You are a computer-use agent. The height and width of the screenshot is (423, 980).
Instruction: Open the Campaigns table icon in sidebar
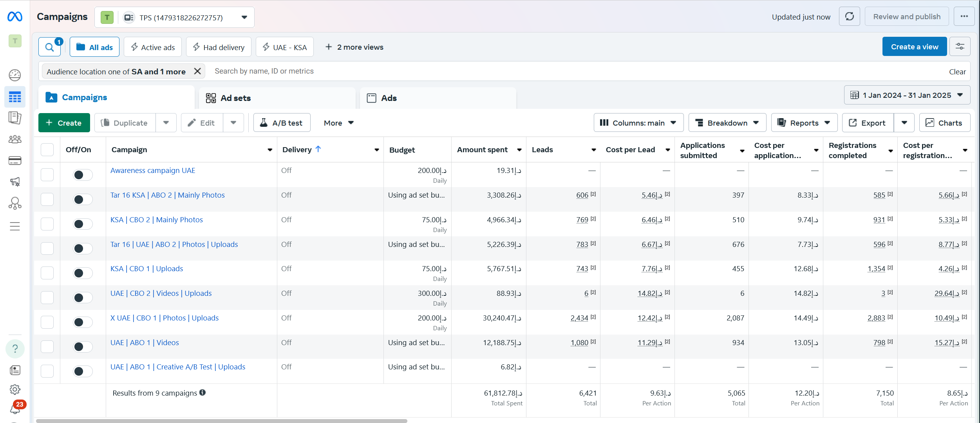[15, 97]
